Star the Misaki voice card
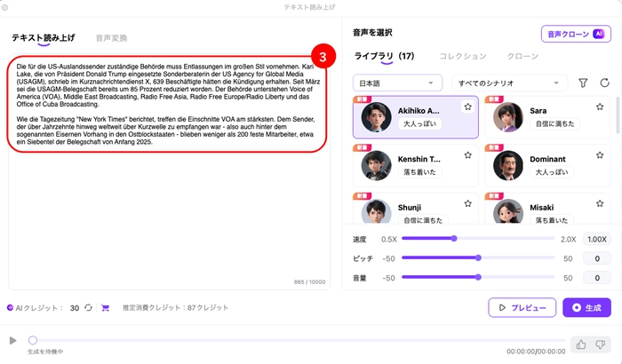Screen dimensions: 622x364 pyautogui.click(x=600, y=203)
